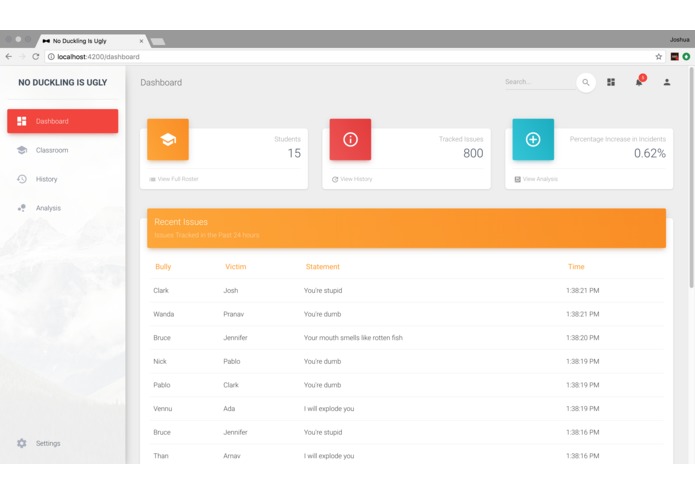Click the Dashboard page title
Viewport: 695px width, 494px height.
tap(161, 82)
